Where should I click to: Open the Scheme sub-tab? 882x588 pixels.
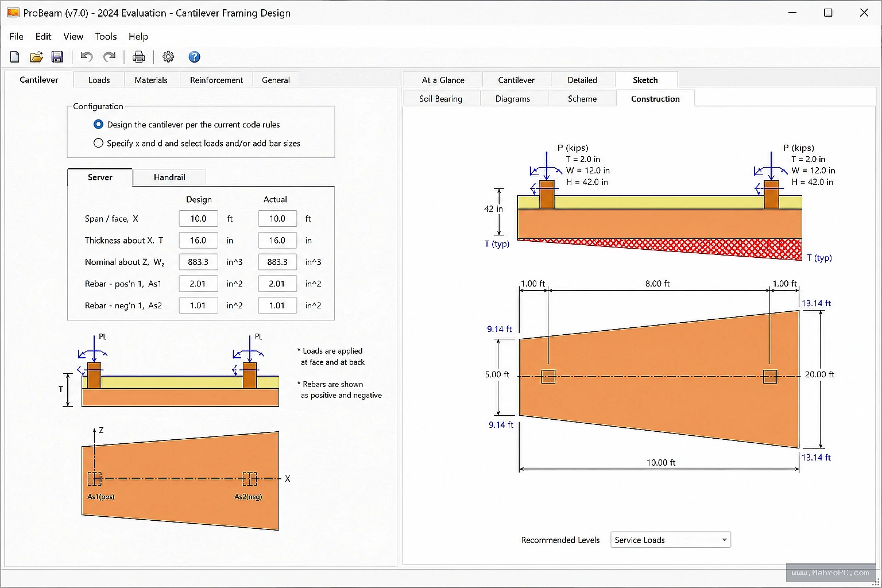click(x=582, y=99)
